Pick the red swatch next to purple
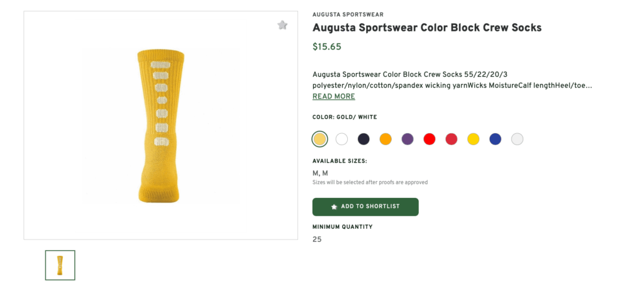This screenshot has height=286, width=644. [x=430, y=139]
